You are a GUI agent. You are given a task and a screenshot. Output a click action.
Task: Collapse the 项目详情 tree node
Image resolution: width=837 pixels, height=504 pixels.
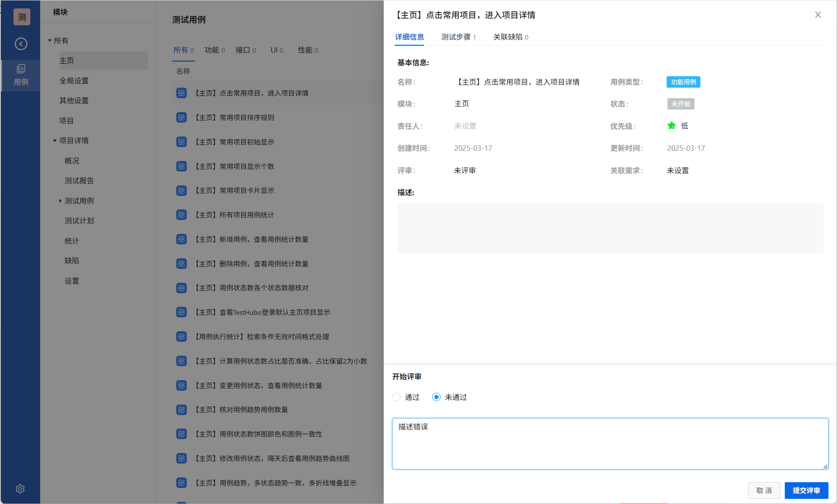pyautogui.click(x=55, y=141)
